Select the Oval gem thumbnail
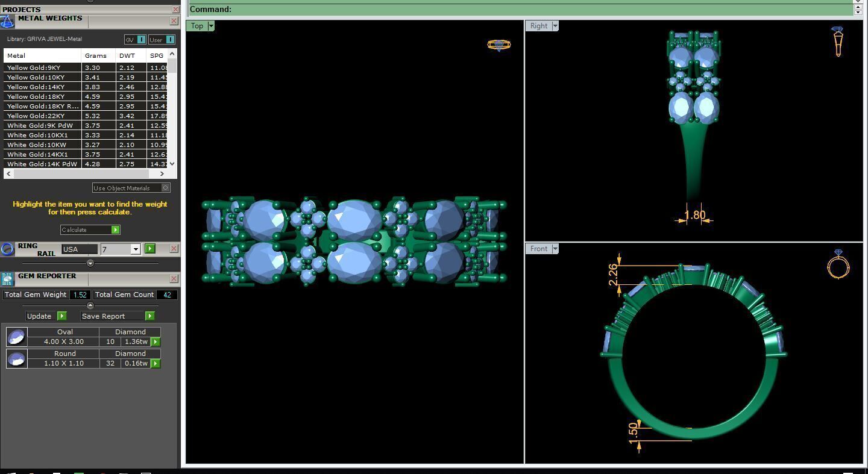Image resolution: width=868 pixels, height=474 pixels. click(x=17, y=337)
